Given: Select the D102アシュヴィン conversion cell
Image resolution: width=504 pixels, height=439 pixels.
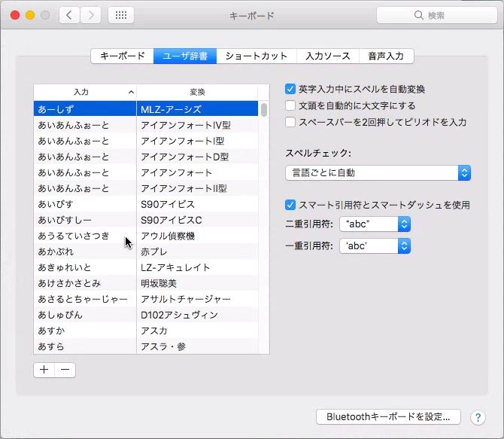Looking at the screenshot, I should 197,315.
